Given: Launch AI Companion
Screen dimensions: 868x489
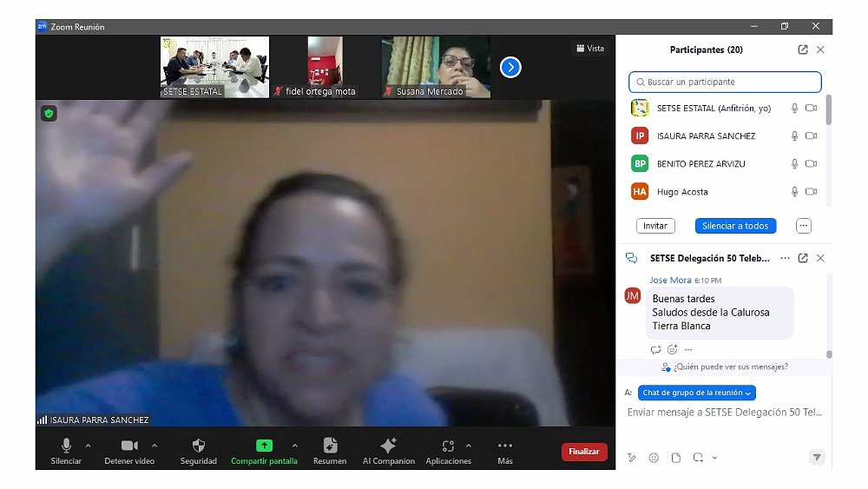Looking at the screenshot, I should pos(388,446).
